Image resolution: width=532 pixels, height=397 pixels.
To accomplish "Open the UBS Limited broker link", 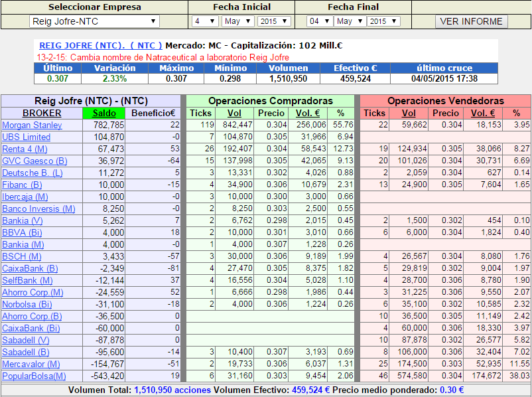I will pos(26,137).
